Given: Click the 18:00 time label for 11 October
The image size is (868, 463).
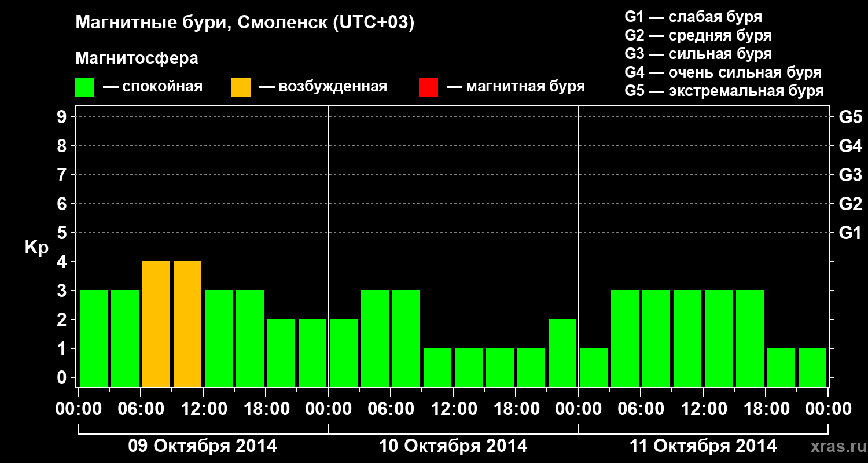Looking at the screenshot, I should [766, 409].
